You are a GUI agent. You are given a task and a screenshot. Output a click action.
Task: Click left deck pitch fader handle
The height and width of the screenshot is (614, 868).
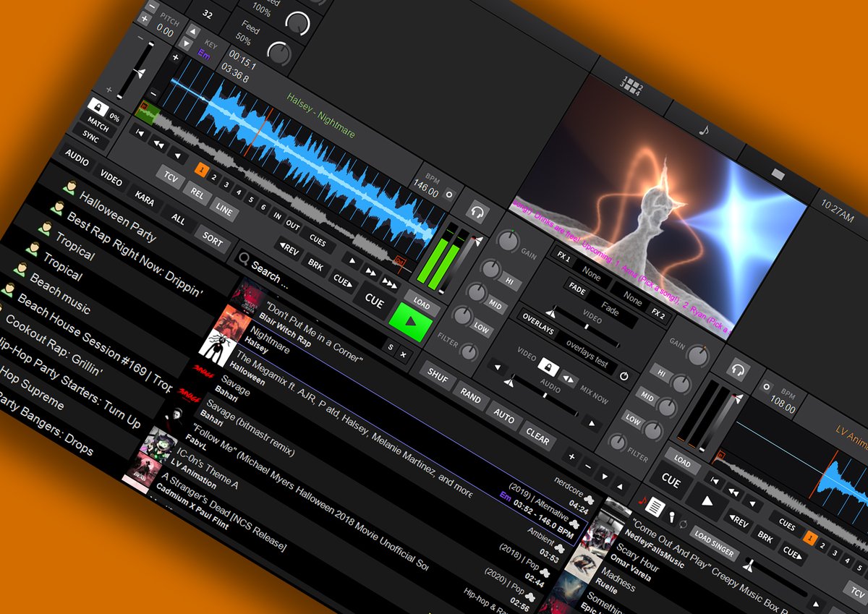[x=140, y=72]
